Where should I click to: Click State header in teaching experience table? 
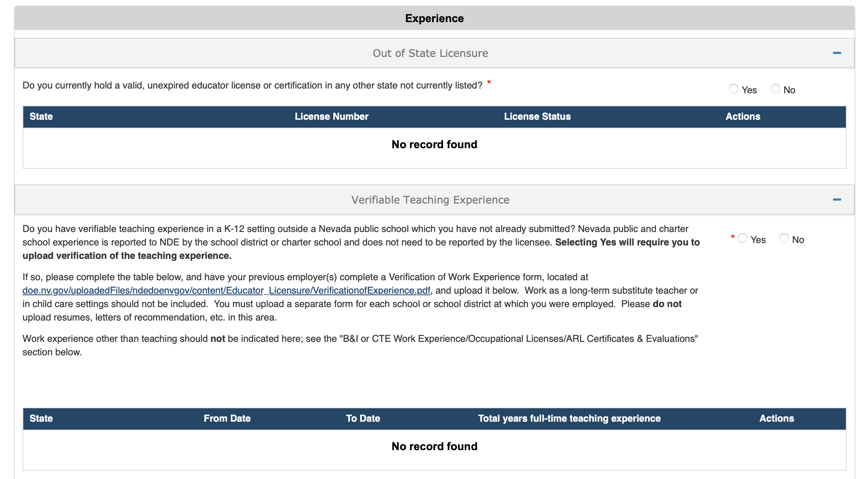[41, 419]
